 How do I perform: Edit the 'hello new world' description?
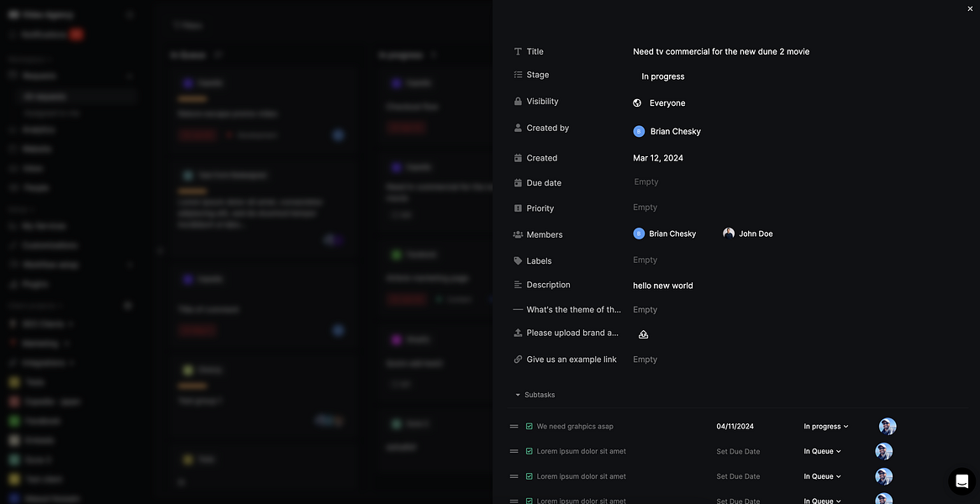(x=663, y=286)
